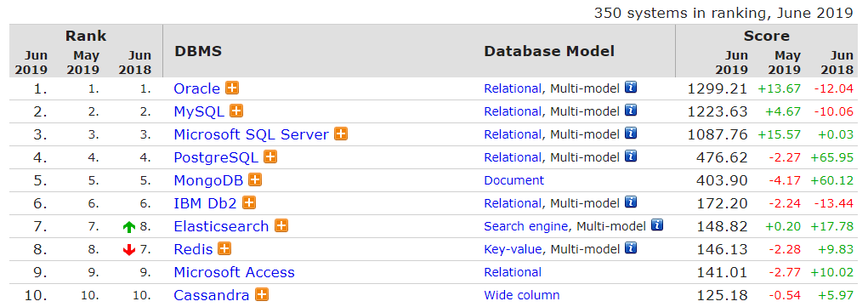
Task: Open the MongoDB link
Action: coord(208,180)
